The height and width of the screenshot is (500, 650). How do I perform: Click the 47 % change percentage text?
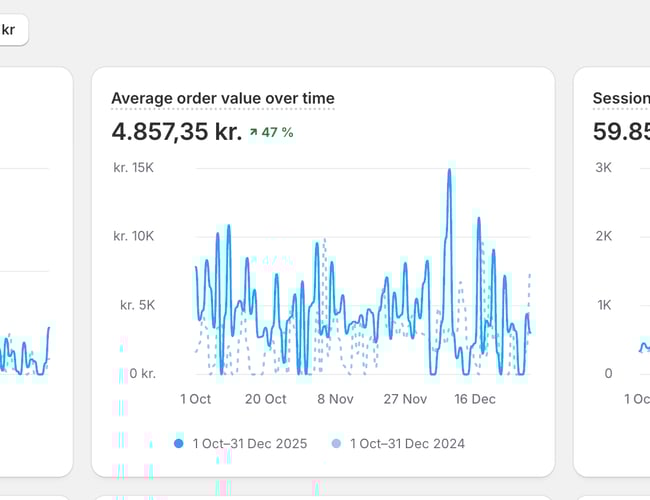[277, 132]
